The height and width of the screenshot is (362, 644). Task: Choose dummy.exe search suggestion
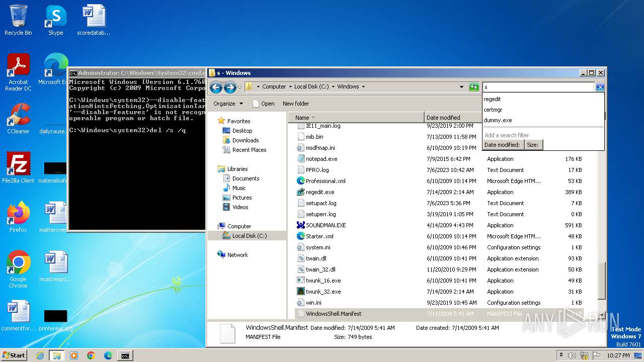498,120
